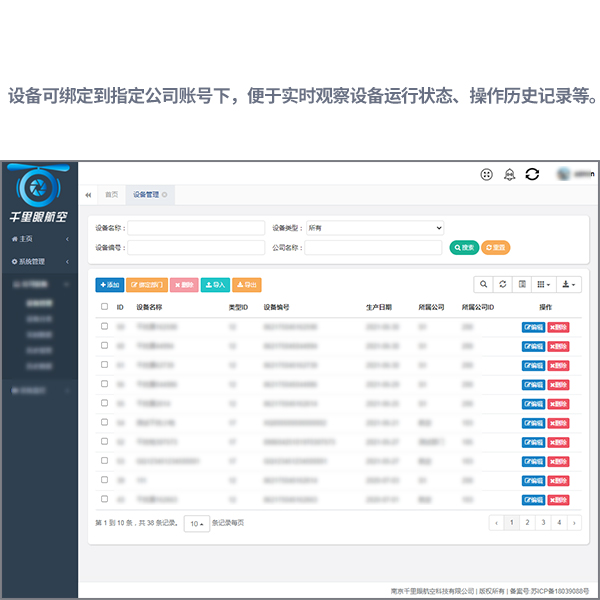Image resolution: width=600 pixels, height=600 pixels.
Task: Click the previous-page arrow in pagination
Action: [496, 523]
